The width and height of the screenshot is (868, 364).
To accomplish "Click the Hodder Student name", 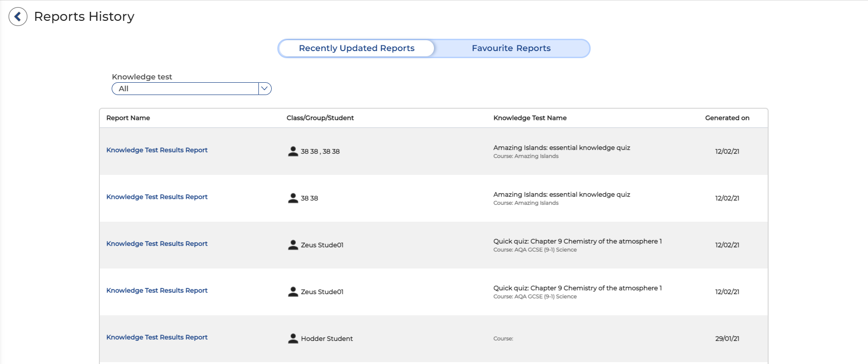I will [x=327, y=338].
